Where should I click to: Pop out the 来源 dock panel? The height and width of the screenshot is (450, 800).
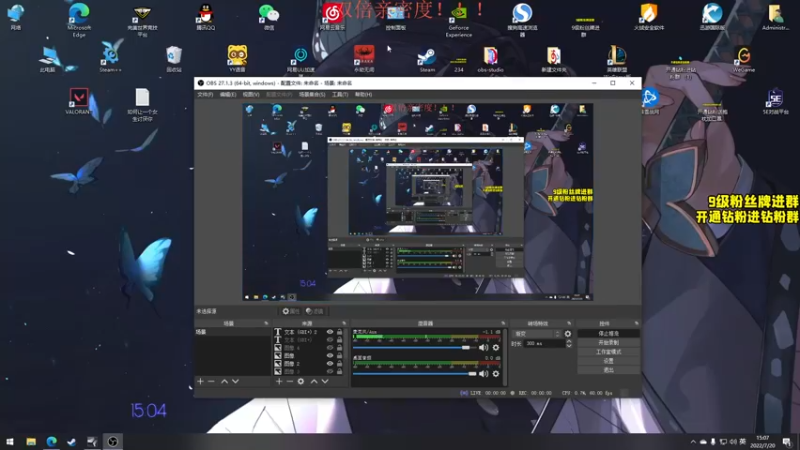tap(344, 323)
